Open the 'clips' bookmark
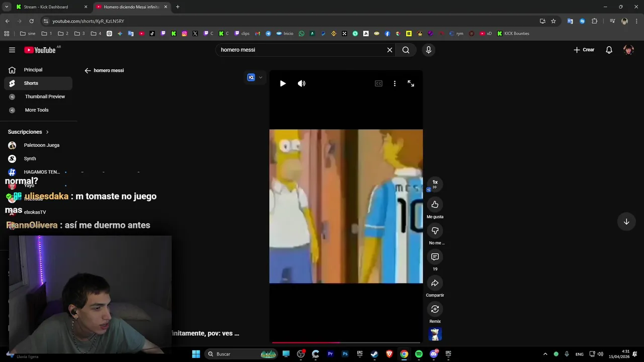The height and width of the screenshot is (362, 644). (x=242, y=34)
